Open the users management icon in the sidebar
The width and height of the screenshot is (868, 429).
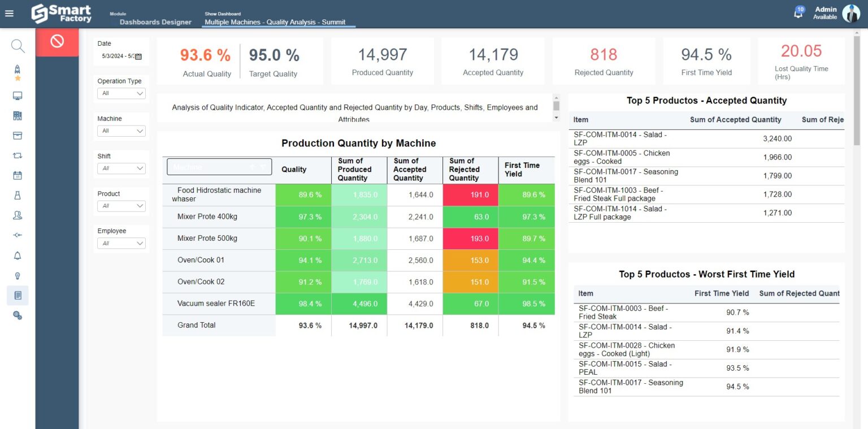point(17,215)
